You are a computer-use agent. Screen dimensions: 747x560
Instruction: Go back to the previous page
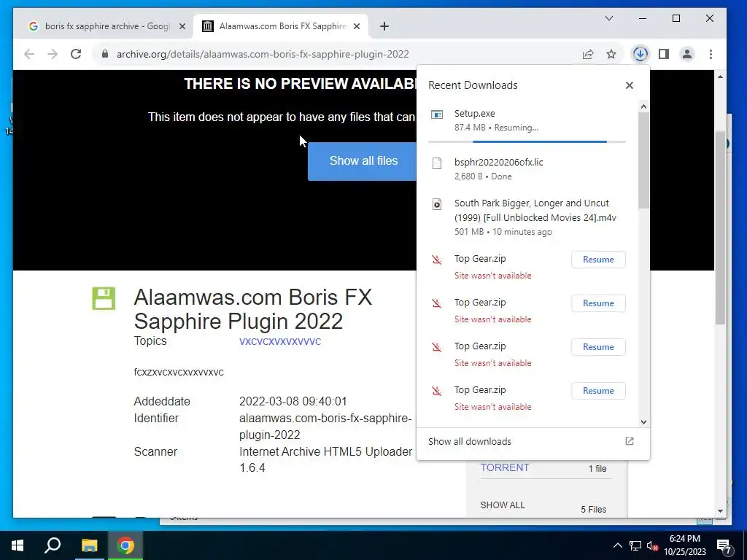(29, 54)
